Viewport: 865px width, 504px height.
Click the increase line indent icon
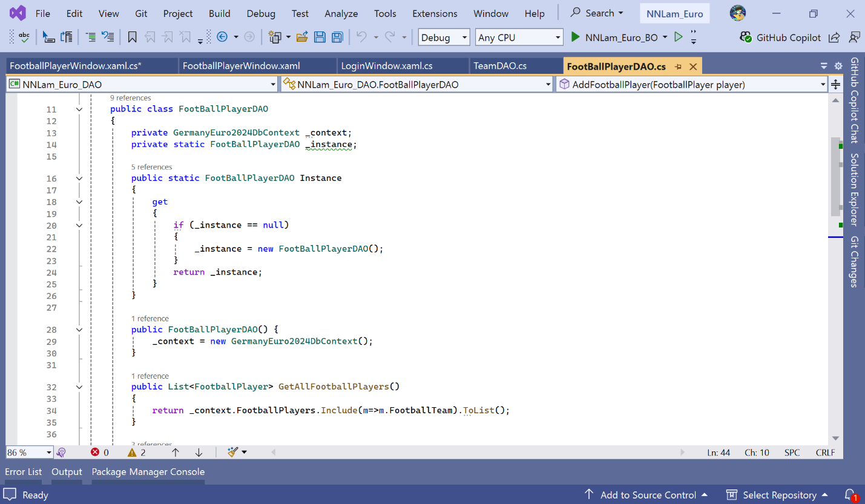tap(90, 37)
